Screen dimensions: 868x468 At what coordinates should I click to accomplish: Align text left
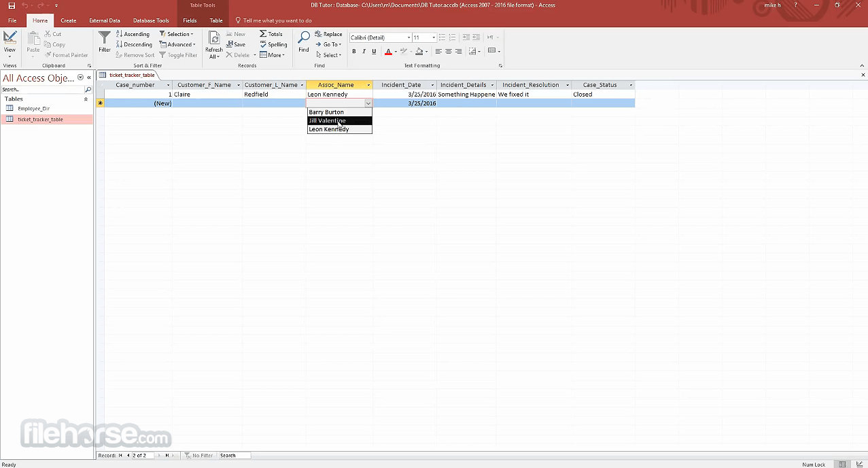click(x=438, y=51)
